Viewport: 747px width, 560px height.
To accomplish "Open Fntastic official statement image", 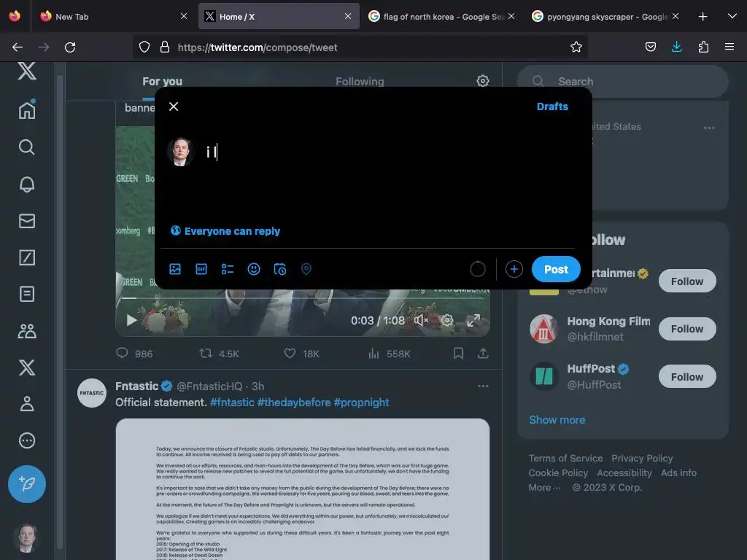I will [x=303, y=489].
